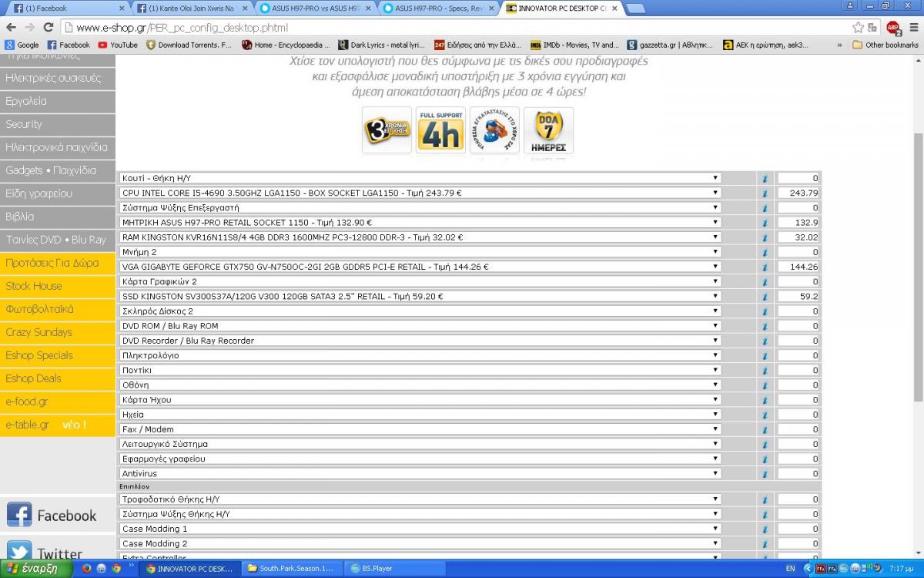This screenshot has height=578, width=924.
Task: Open the Google bookmark
Action: coord(22,45)
